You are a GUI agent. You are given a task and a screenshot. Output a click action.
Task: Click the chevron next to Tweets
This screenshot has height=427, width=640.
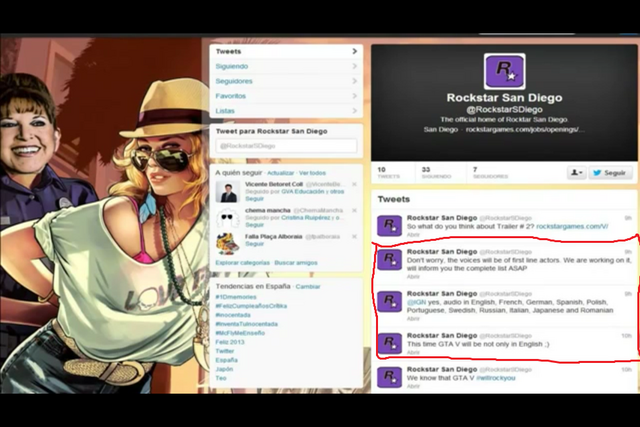(x=354, y=51)
